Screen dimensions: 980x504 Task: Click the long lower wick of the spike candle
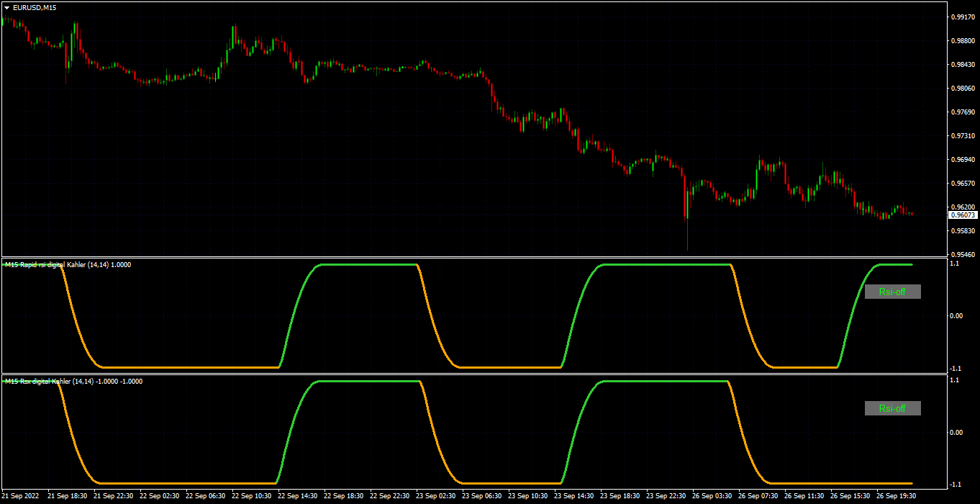687,235
